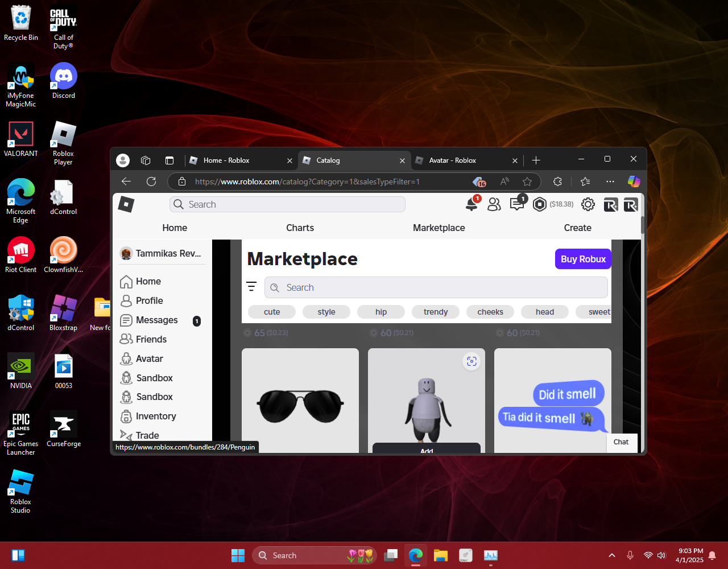Click the Robux balance icon
This screenshot has width=728, height=569.
pos(539,204)
